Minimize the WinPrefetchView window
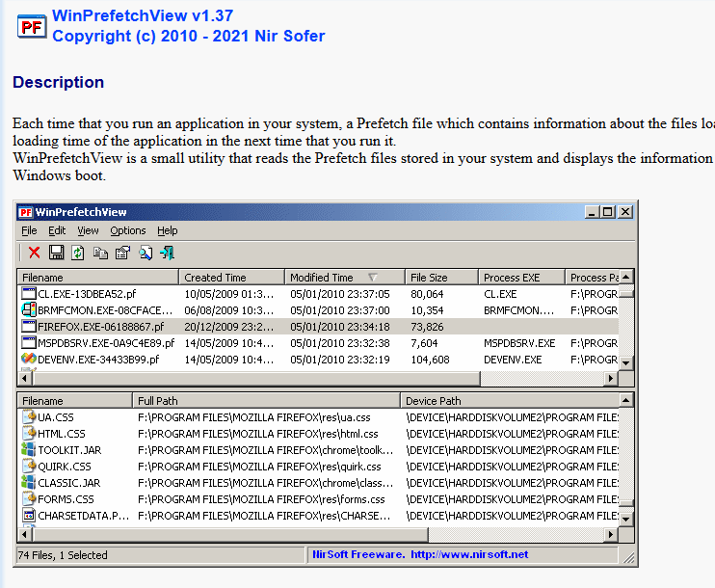 tap(592, 212)
